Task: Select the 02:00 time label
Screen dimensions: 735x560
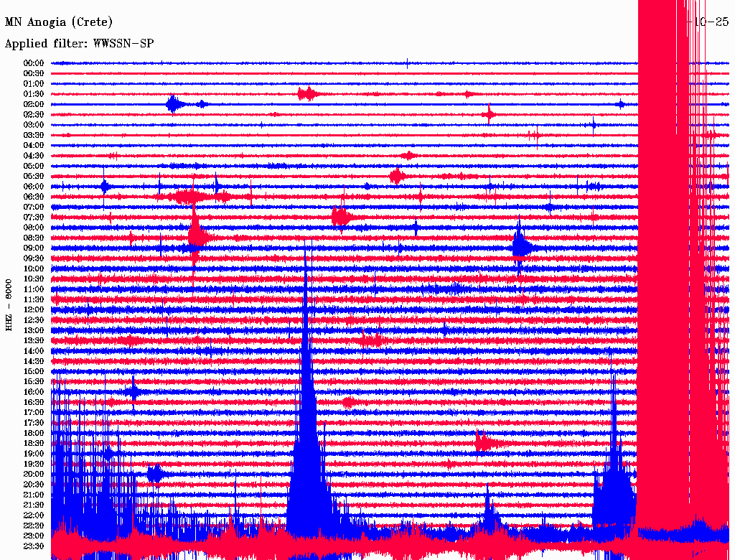Action: [34, 104]
